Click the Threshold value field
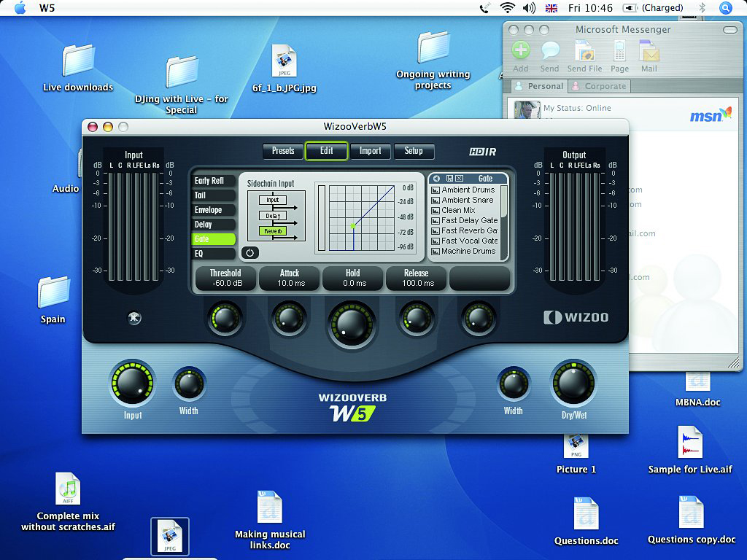 coord(225,278)
